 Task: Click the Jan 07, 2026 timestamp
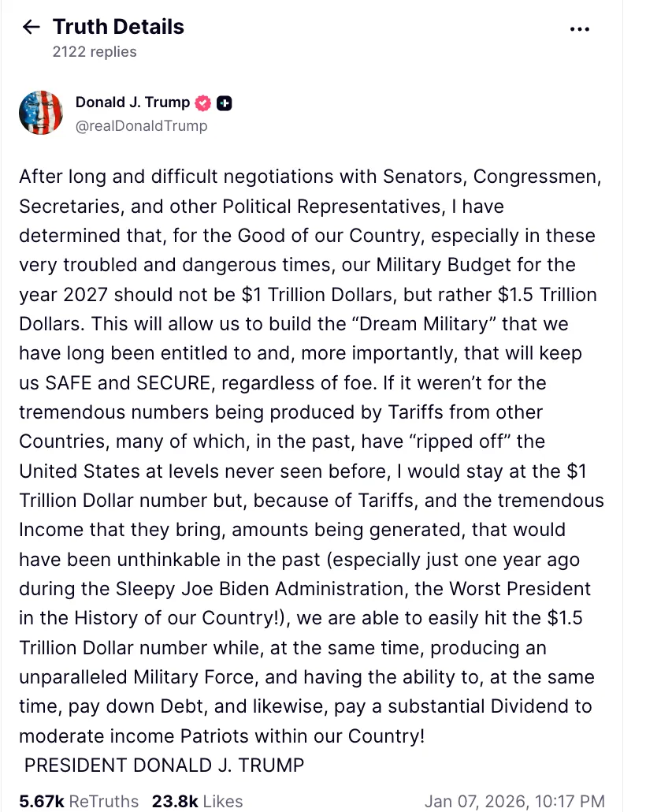click(x=514, y=801)
